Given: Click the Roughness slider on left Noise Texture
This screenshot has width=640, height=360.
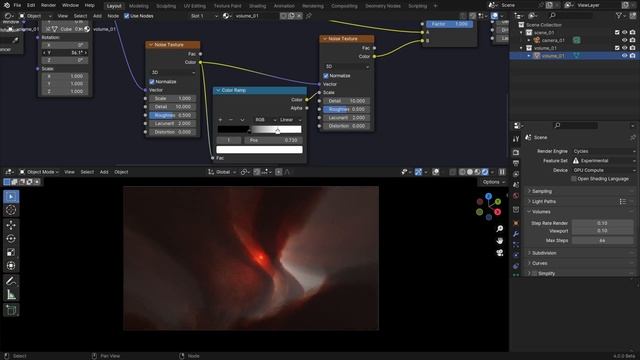Looking at the screenshot, I should [172, 116].
